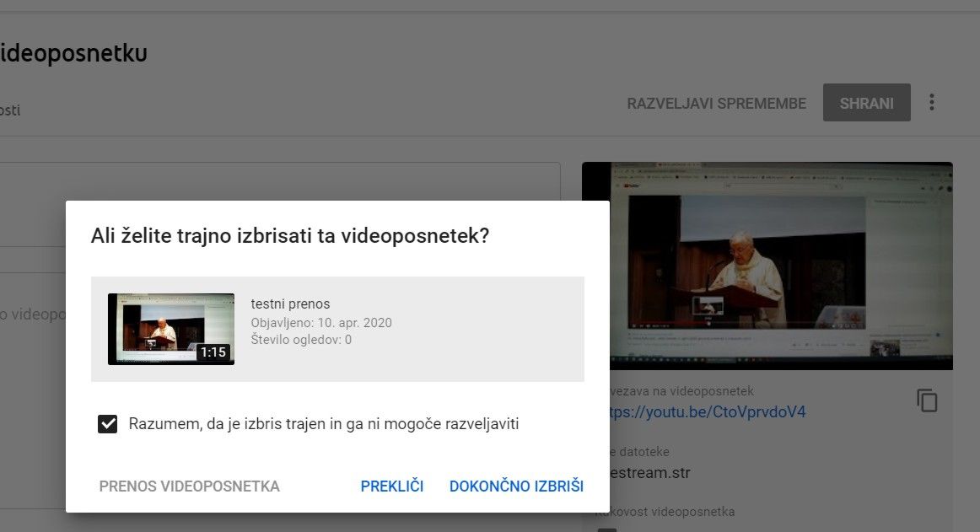Click the "Število ogledov: 0" view count
This screenshot has width=980, height=532.
[x=301, y=340]
